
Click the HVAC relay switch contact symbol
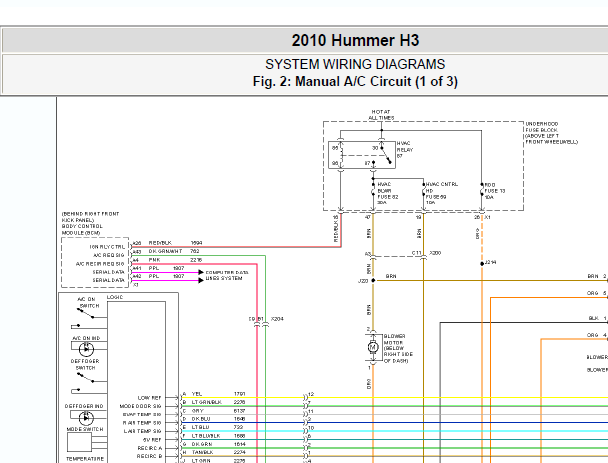[x=386, y=155]
